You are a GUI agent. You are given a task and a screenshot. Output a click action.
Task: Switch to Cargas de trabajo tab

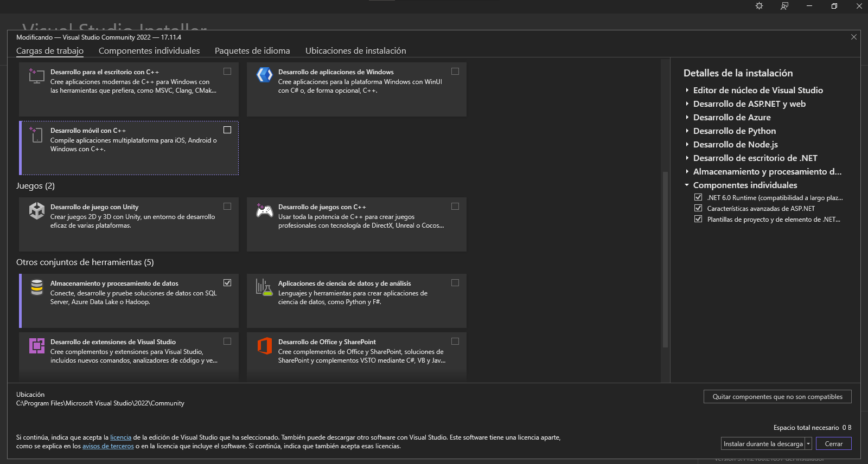(50, 50)
